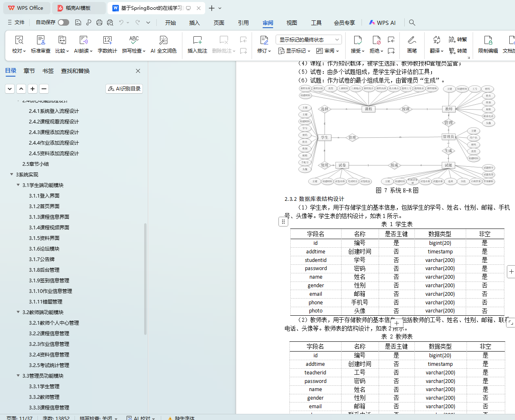This screenshot has height=420, width=515.
Task: Close the navigation pane with X
Action: pyautogui.click(x=138, y=71)
